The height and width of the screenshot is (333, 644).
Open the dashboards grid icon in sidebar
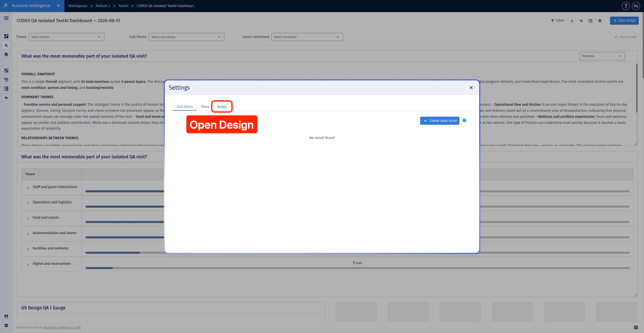click(x=6, y=36)
